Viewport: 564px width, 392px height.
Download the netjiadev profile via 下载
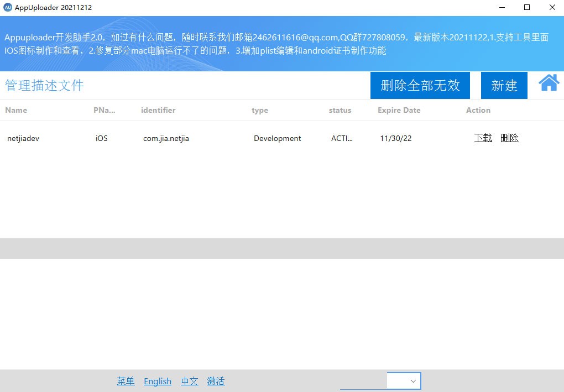[x=483, y=138]
